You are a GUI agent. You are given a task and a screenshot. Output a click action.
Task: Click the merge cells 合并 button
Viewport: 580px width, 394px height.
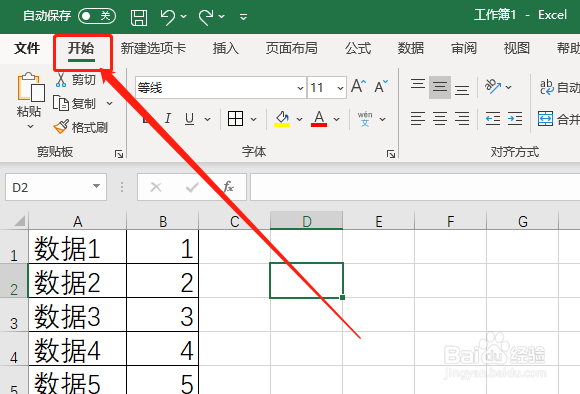(x=559, y=119)
